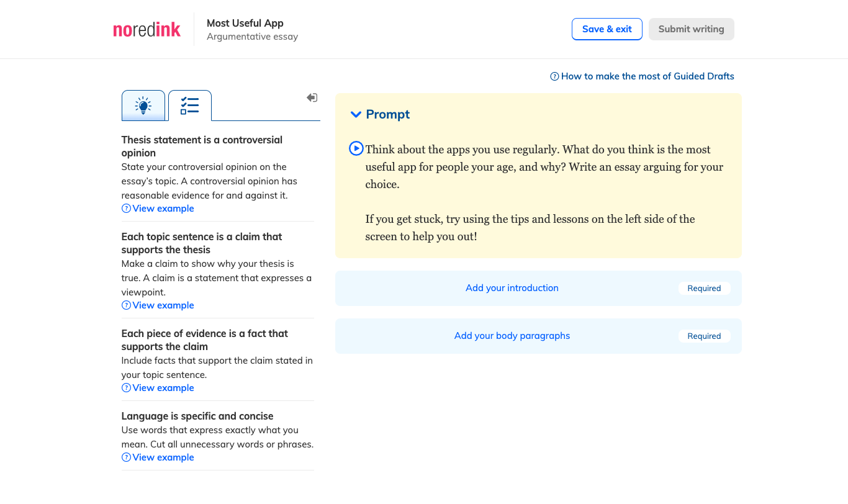Image resolution: width=848 pixels, height=504 pixels.
Task: Collapse the Prompt section chevron
Action: coord(356,114)
